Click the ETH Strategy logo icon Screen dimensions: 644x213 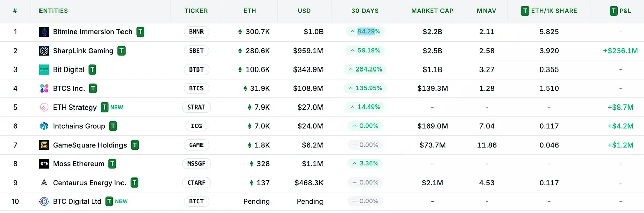pos(44,107)
